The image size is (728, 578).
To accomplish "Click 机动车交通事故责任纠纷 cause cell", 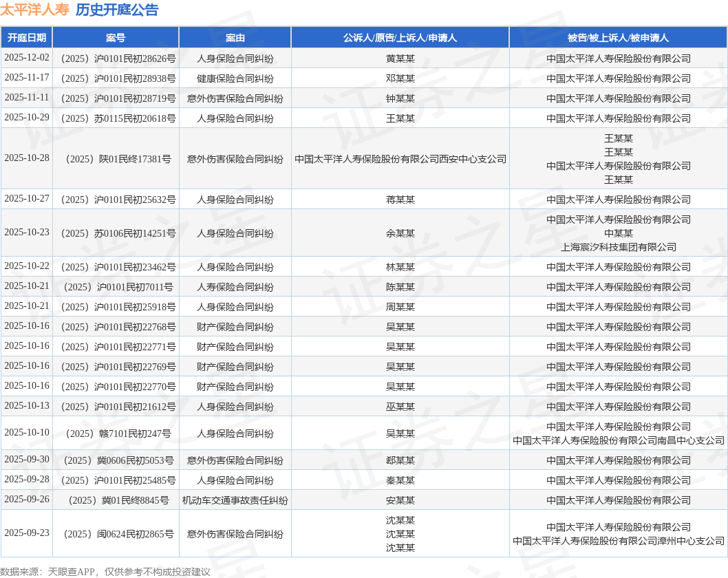I will click(235, 500).
